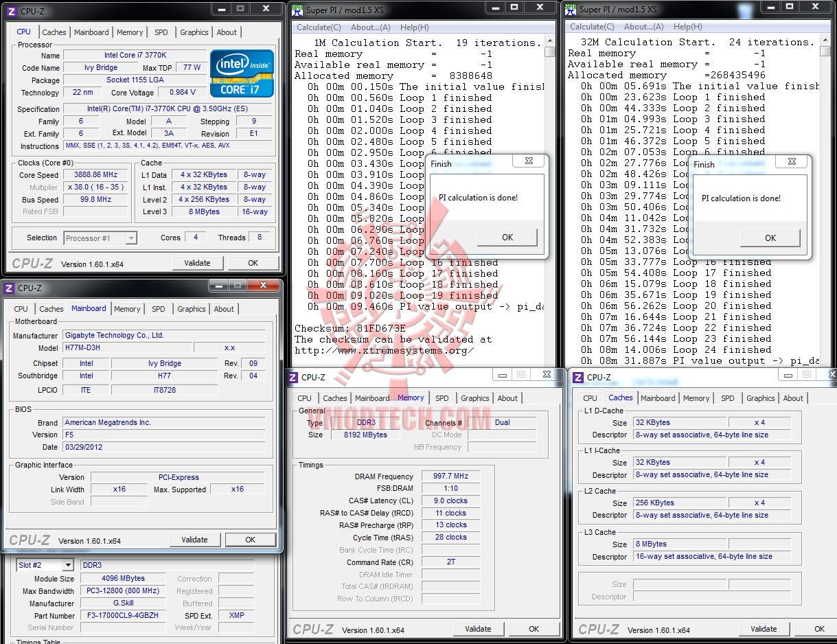
Task: Close the Finish dialog in the 32M Super PI window
Action: point(791,162)
